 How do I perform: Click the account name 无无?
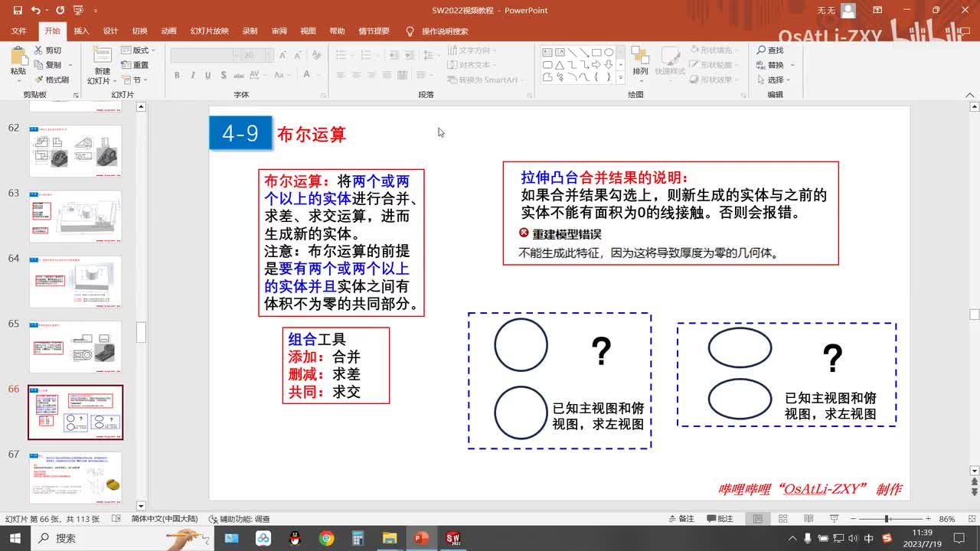tap(826, 11)
